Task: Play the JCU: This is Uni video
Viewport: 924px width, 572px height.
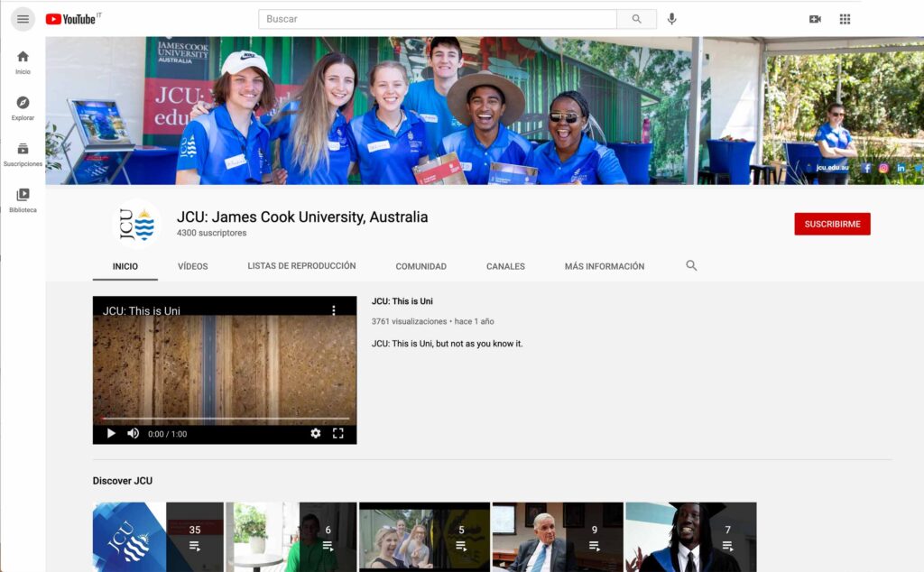Action: point(111,434)
